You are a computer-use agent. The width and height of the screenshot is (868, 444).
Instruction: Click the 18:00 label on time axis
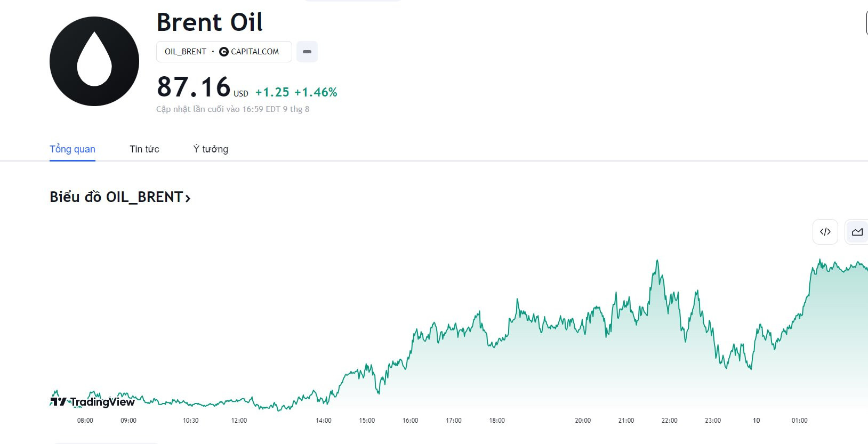click(x=497, y=421)
